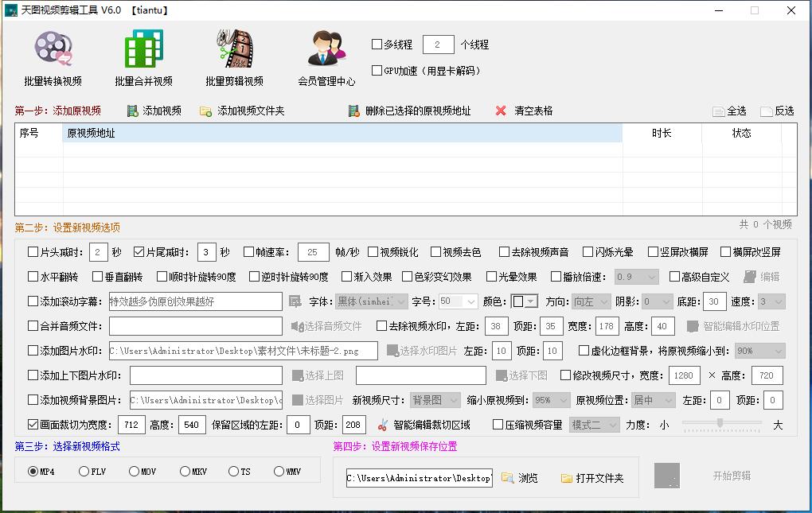Open the 批量合并视频 tool
812x513 pixels.
pyautogui.click(x=142, y=56)
